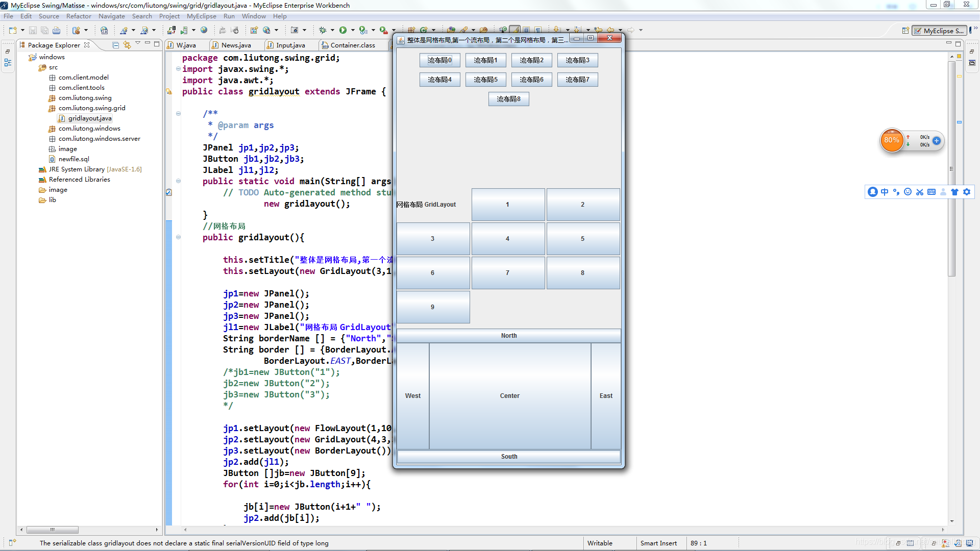Toggle Chinese/English input mode 中
Image resolution: width=980 pixels, height=551 pixels.
(885, 192)
